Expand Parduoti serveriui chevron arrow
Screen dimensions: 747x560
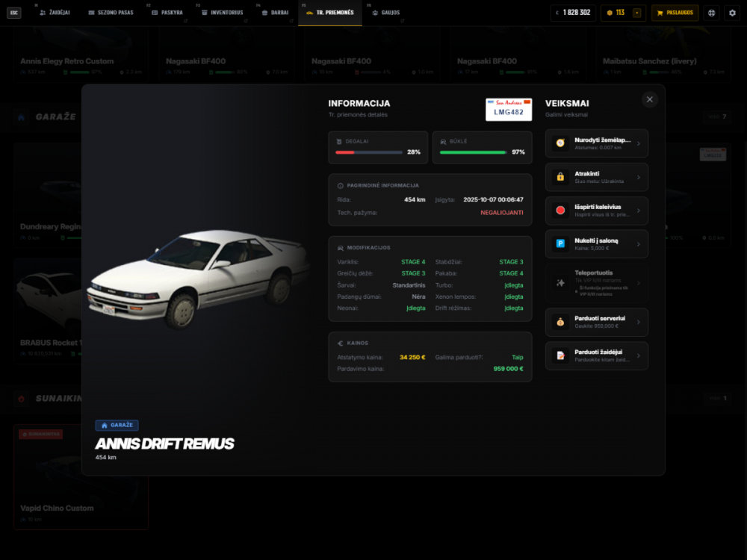(x=639, y=322)
